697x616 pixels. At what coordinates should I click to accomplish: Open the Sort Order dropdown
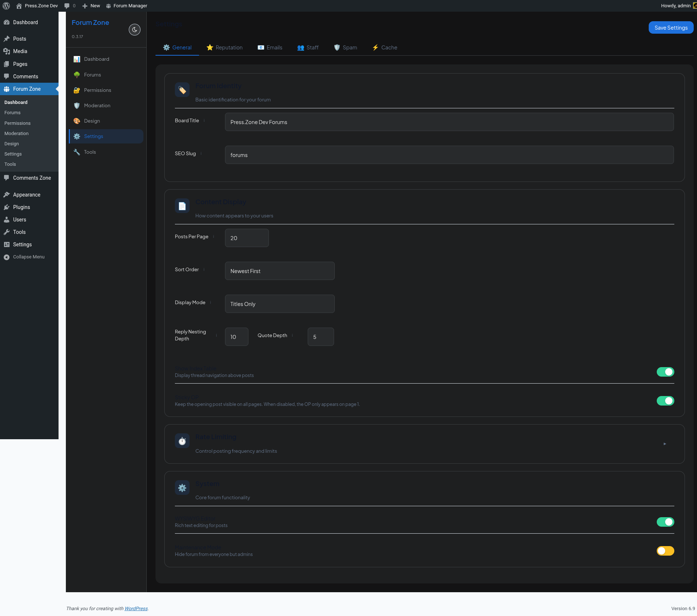(x=280, y=271)
